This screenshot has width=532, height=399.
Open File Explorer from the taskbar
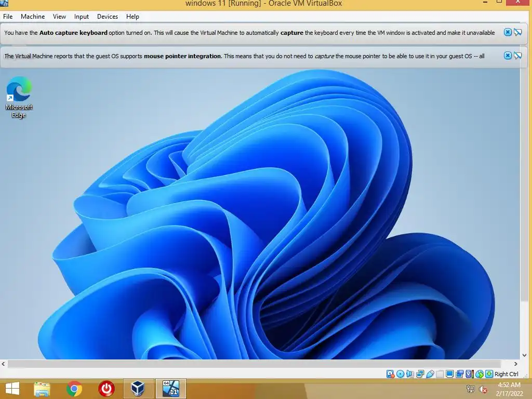[42, 389]
